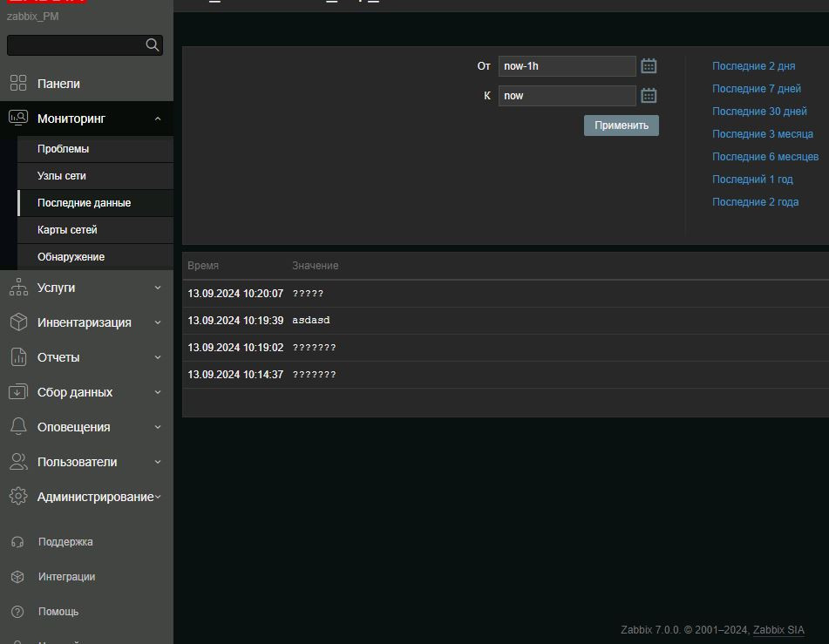
Task: Select the Последние 7 дней range
Action: pyautogui.click(x=756, y=89)
